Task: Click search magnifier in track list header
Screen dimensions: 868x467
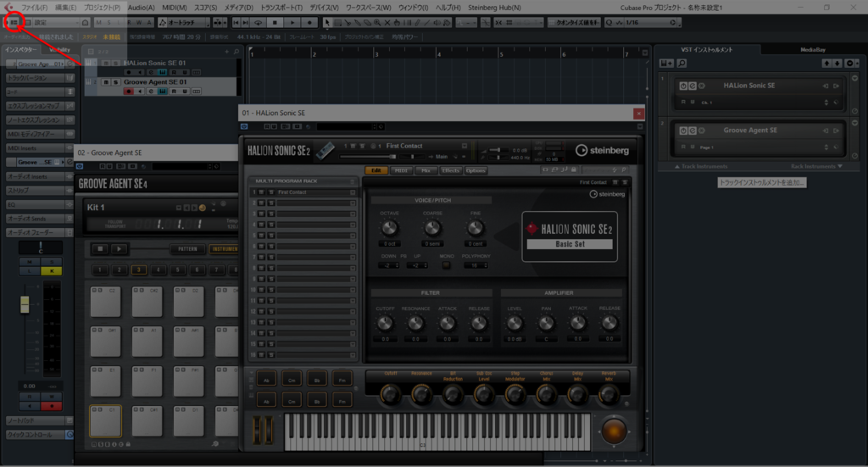Action: coord(236,52)
